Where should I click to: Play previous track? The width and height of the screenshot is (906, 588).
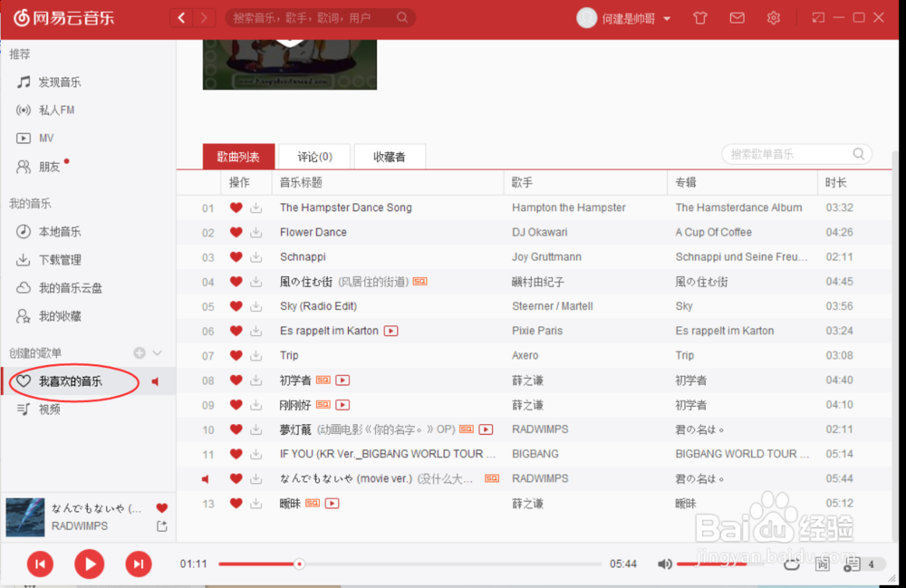click(41, 564)
